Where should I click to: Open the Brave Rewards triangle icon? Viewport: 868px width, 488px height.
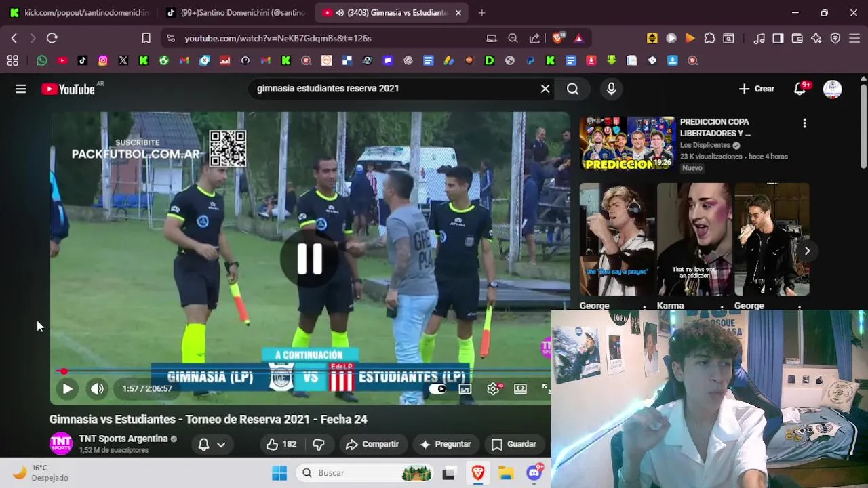578,38
